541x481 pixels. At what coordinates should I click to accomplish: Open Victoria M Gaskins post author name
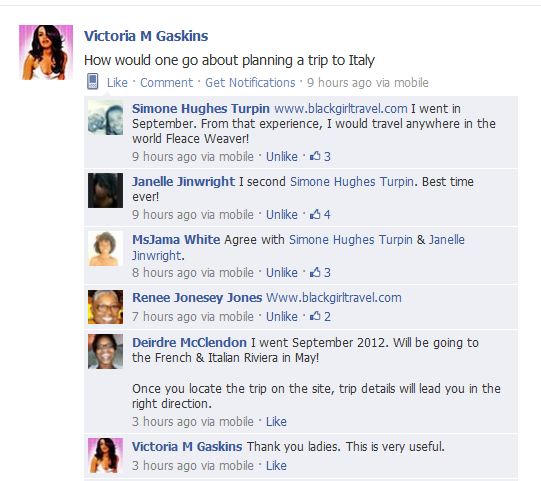coord(146,36)
